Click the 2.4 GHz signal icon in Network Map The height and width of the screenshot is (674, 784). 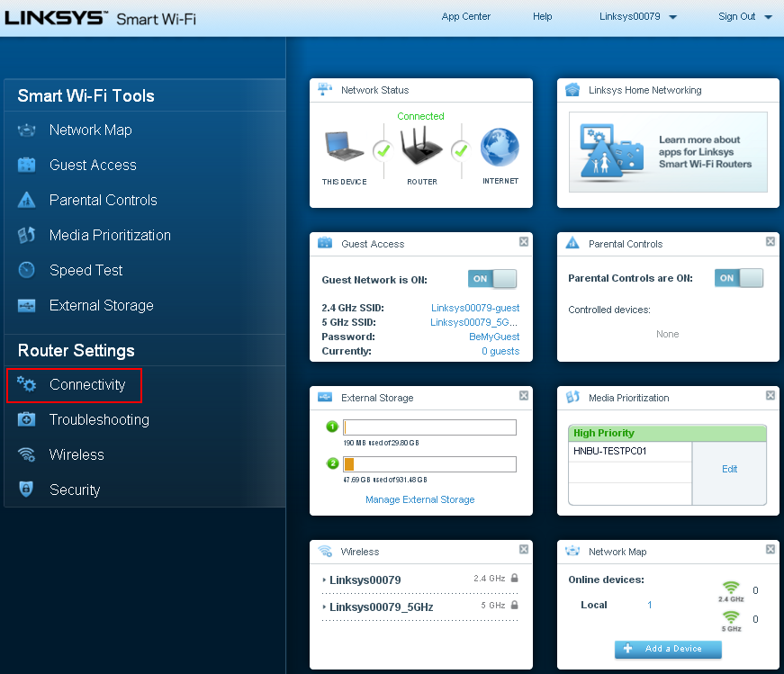coord(731,588)
